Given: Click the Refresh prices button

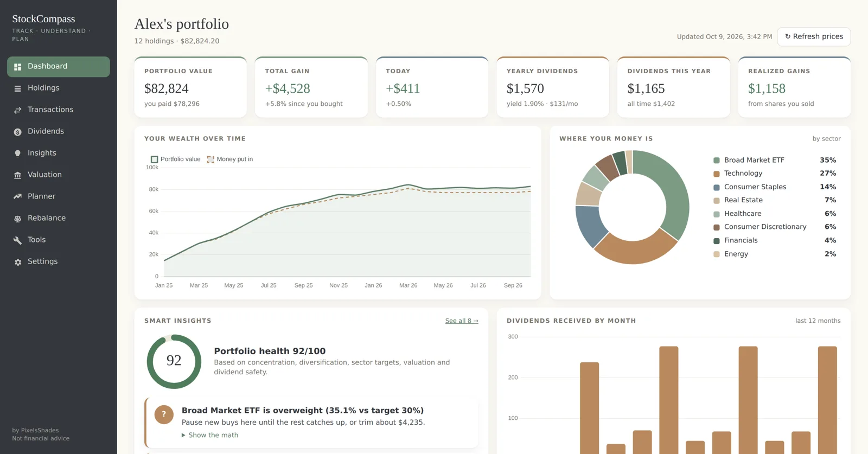Looking at the screenshot, I should tap(814, 36).
